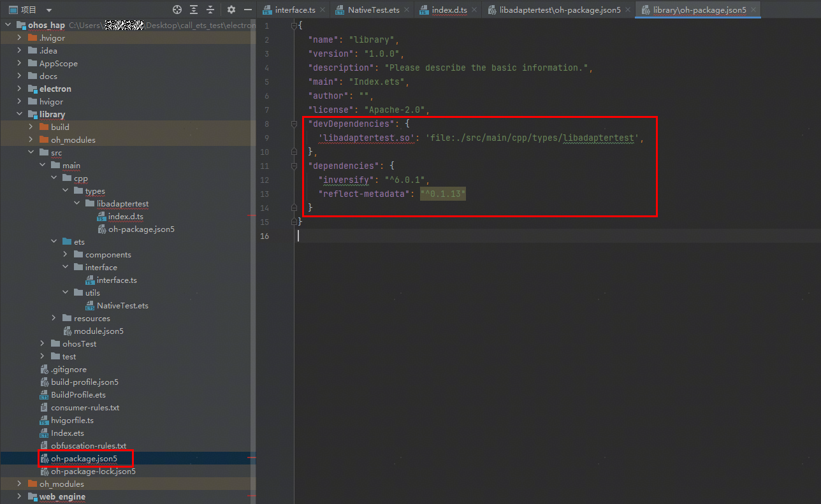The height and width of the screenshot is (504, 821).
Task: Switch to the NativeTest.ets tab
Action: tap(374, 10)
